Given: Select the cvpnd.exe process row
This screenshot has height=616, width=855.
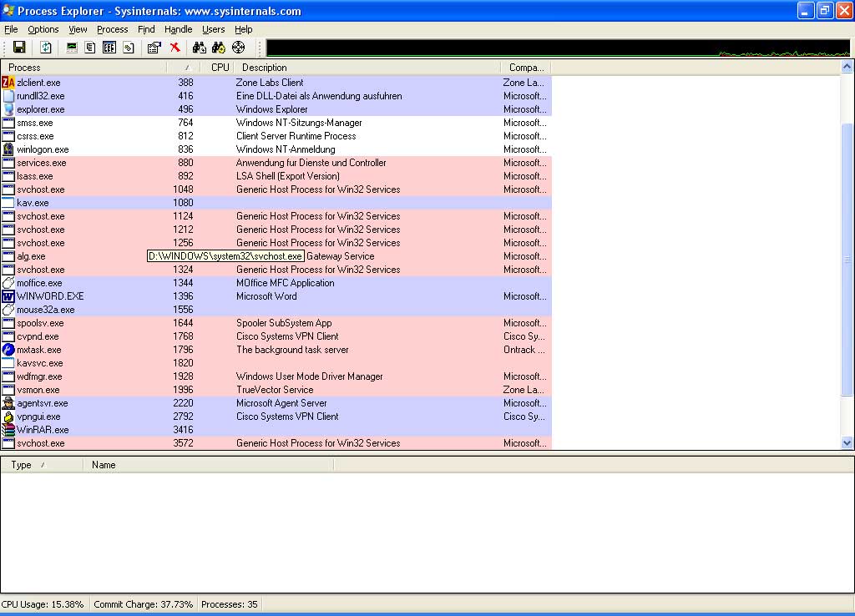Looking at the screenshot, I should pyautogui.click(x=276, y=336).
